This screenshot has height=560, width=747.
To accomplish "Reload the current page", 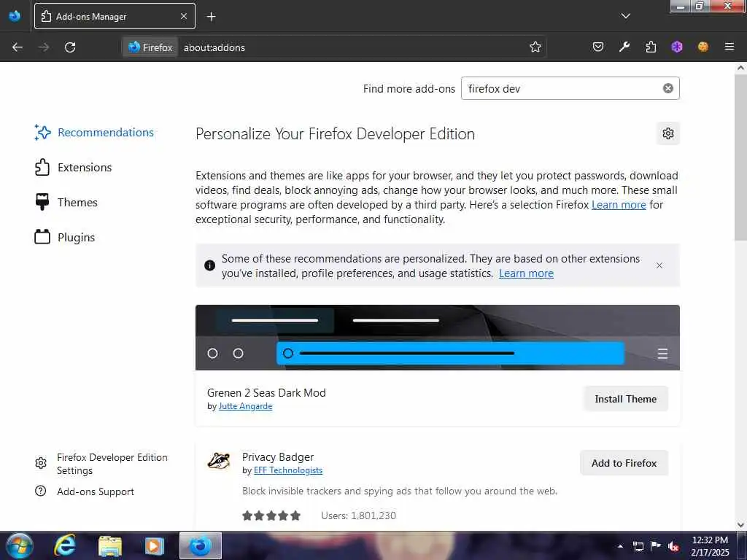I will [70, 47].
